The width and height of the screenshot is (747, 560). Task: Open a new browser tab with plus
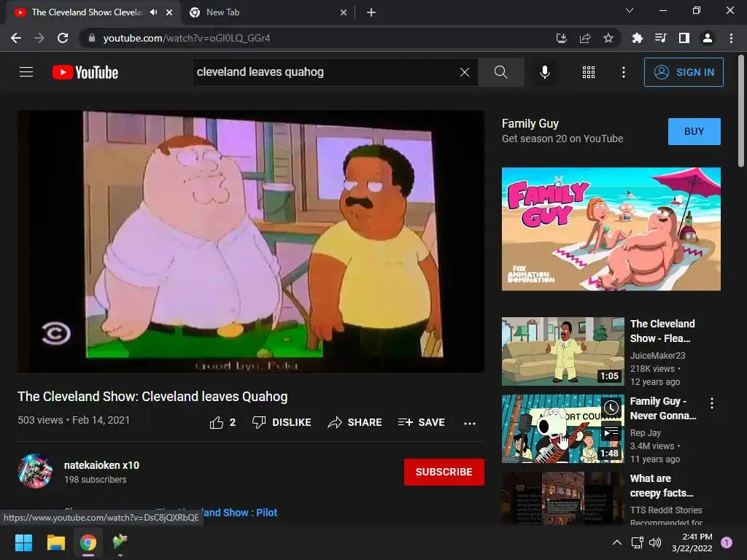pyautogui.click(x=371, y=12)
